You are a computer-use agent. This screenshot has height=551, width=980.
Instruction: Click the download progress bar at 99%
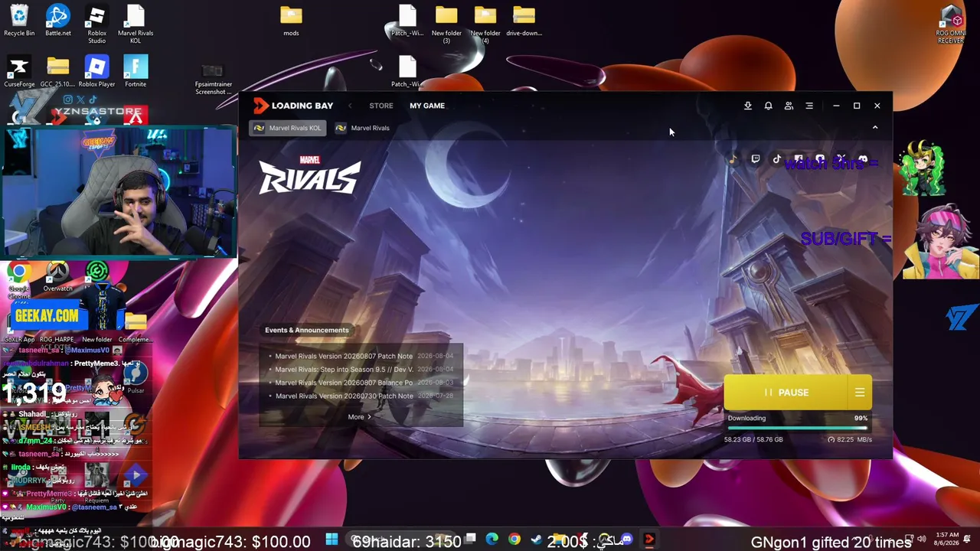tap(797, 428)
